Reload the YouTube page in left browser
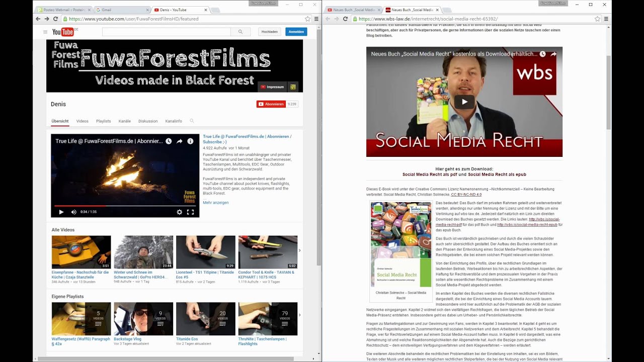Image resolution: width=644 pixels, height=362 pixels. tap(55, 19)
